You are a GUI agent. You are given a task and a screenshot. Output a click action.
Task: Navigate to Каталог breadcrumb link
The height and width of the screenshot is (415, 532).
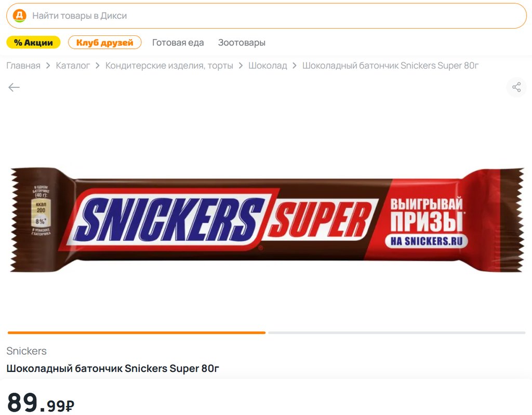(73, 65)
